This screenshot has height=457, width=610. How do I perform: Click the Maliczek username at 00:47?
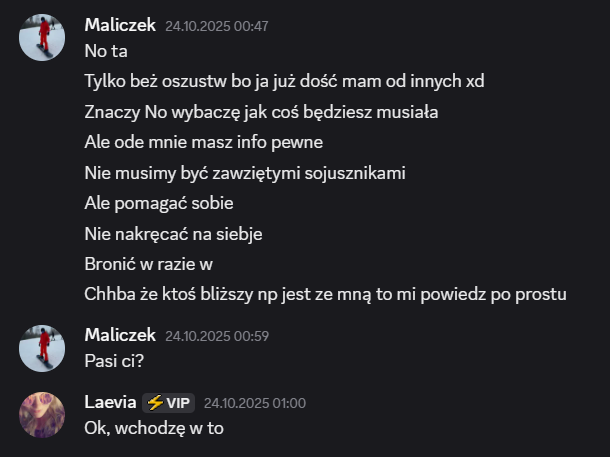click(x=120, y=25)
